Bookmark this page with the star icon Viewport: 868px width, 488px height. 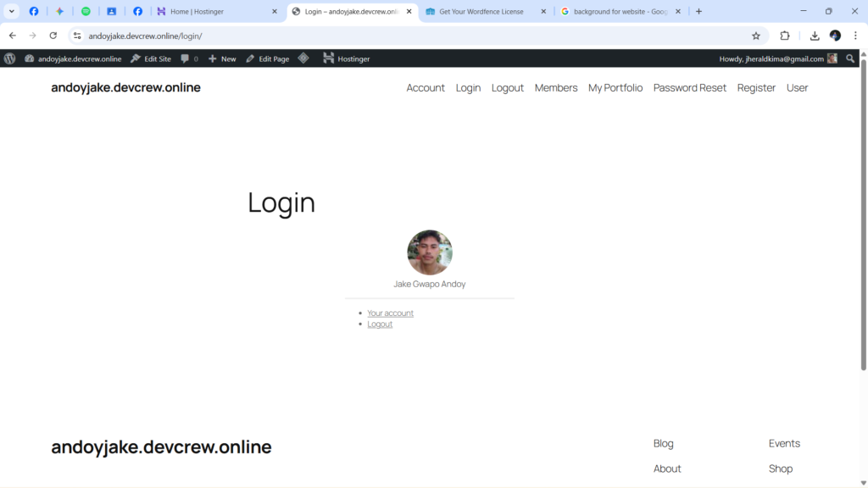click(x=756, y=36)
